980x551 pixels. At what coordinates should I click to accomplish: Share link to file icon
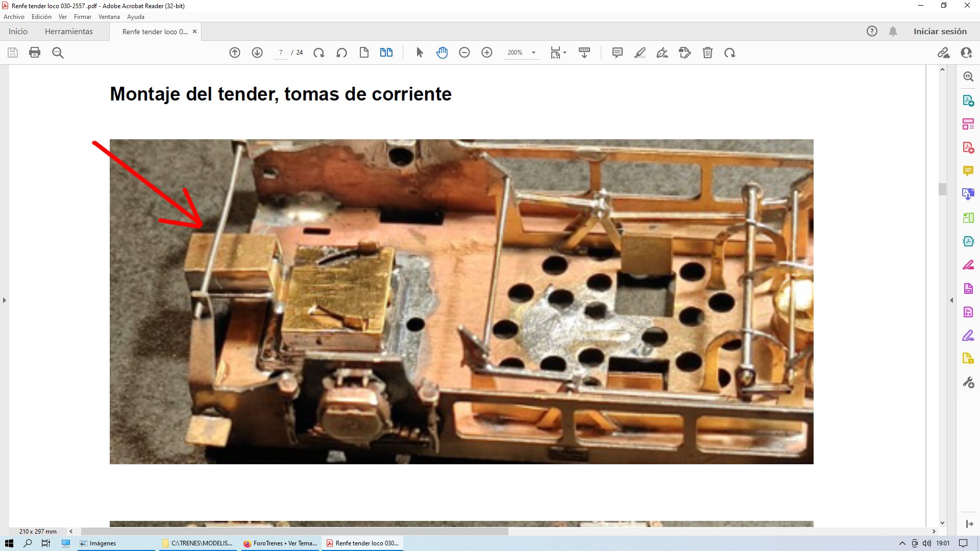pyautogui.click(x=943, y=53)
